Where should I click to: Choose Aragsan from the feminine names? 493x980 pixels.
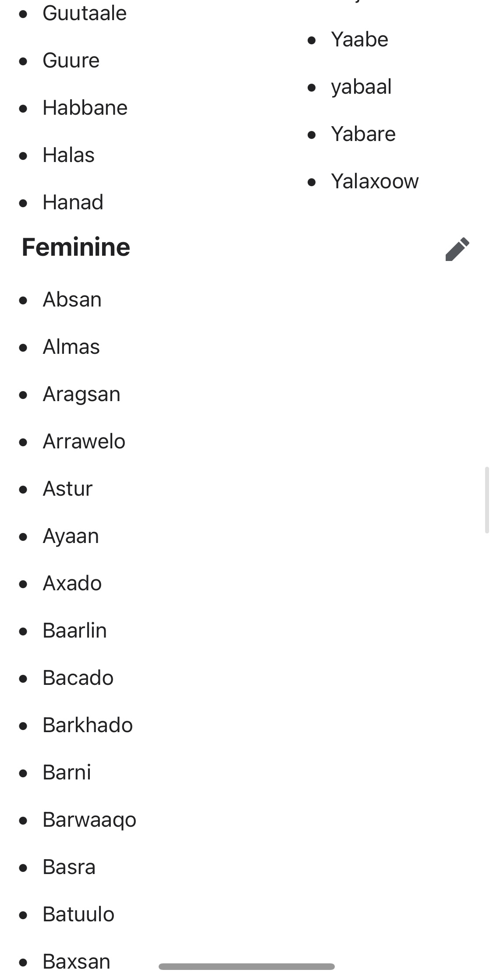pos(81,394)
